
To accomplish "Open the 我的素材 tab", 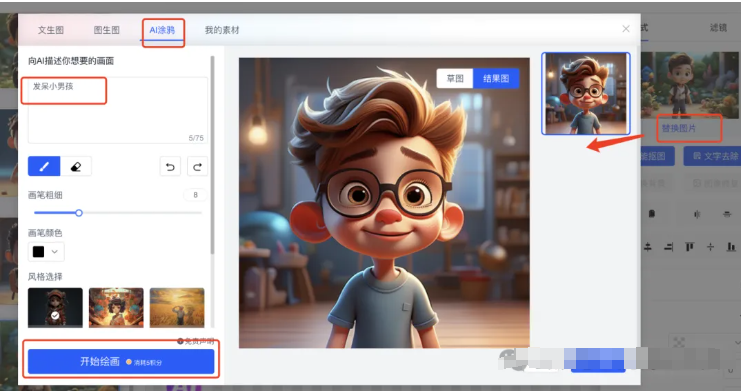I will tap(222, 30).
